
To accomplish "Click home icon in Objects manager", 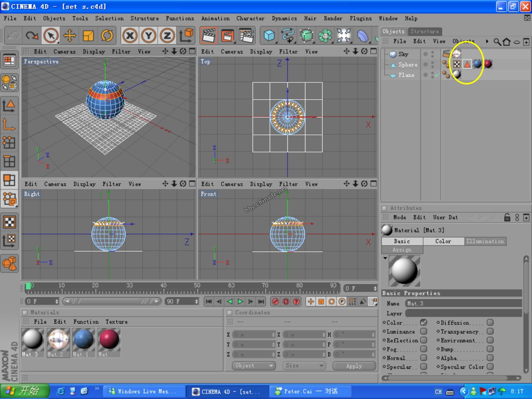I will (506, 42).
